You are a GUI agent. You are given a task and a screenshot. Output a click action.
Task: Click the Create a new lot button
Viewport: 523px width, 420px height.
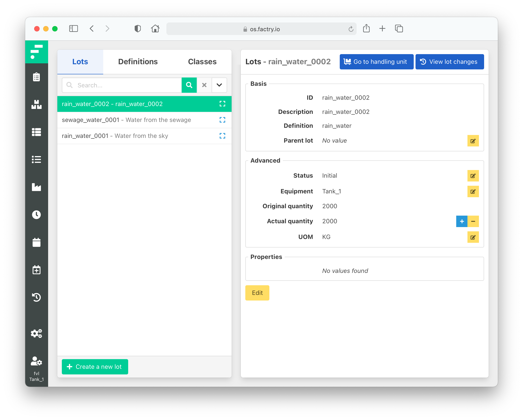pos(95,367)
